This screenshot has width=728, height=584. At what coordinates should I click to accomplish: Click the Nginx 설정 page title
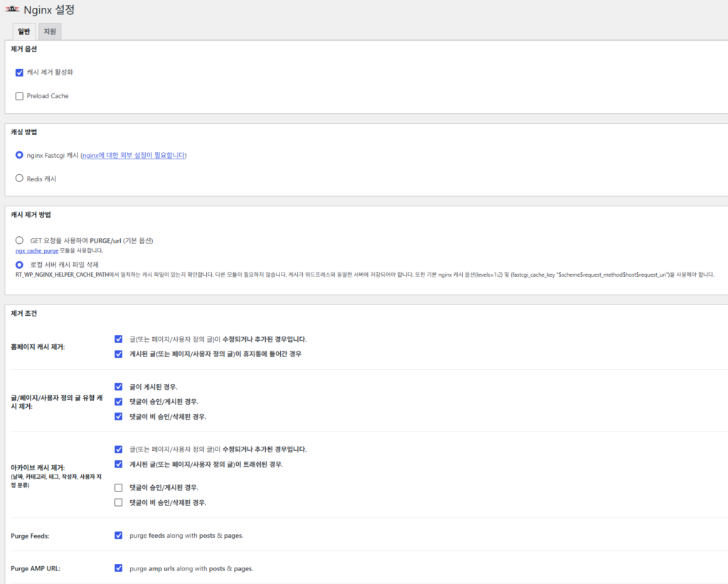(x=49, y=10)
